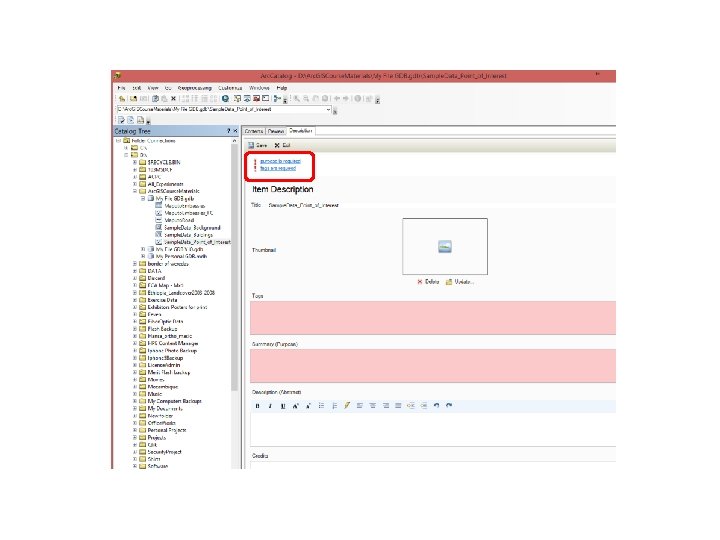Click the Catalog Tree vertical scrollbar
The height and width of the screenshot is (540, 720).
pyautogui.click(x=235, y=266)
